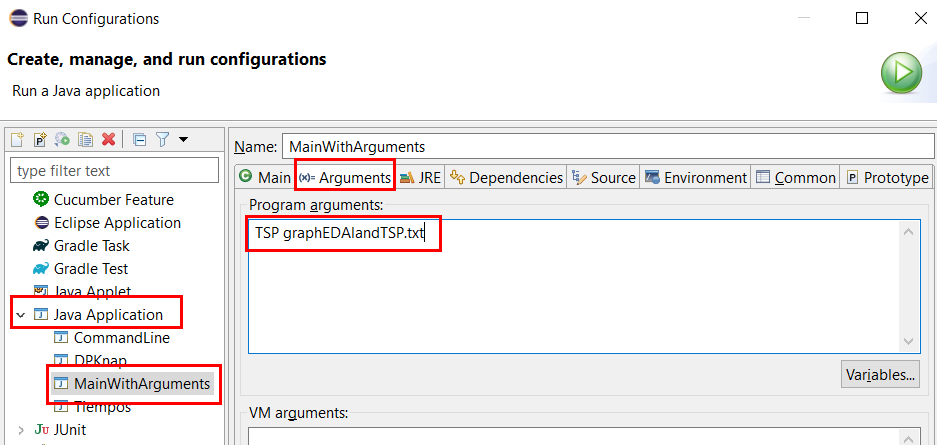Select Gradle Task configuration type

pyautogui.click(x=81, y=245)
